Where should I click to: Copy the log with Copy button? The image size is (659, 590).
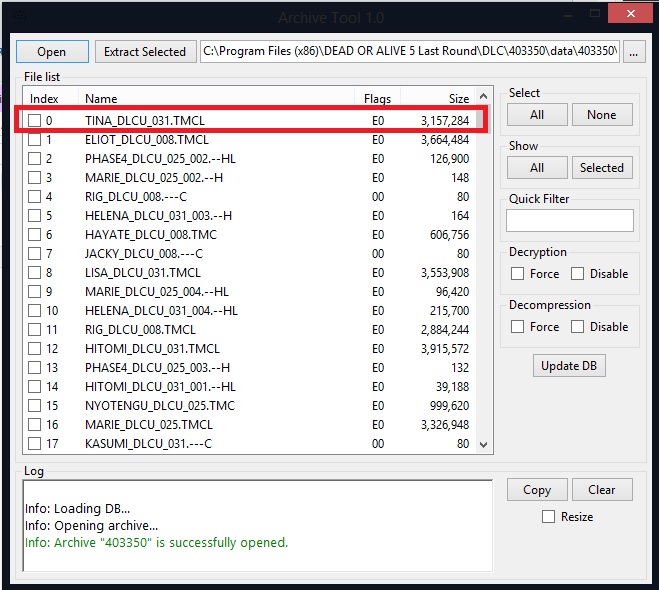[x=537, y=490]
